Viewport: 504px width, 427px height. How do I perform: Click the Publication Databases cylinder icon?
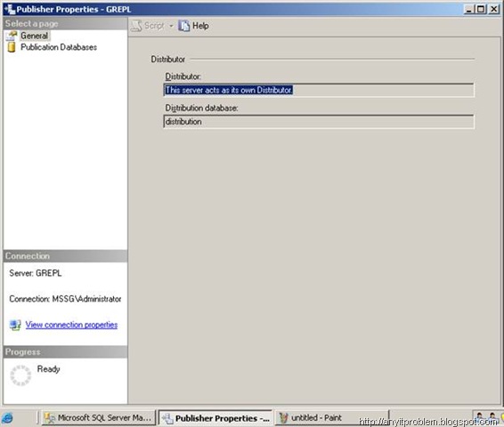(12, 47)
